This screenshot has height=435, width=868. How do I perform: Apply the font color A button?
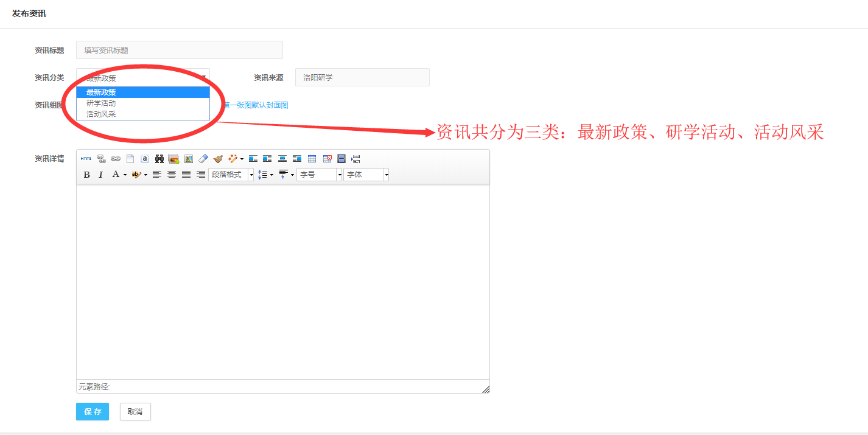(x=116, y=175)
